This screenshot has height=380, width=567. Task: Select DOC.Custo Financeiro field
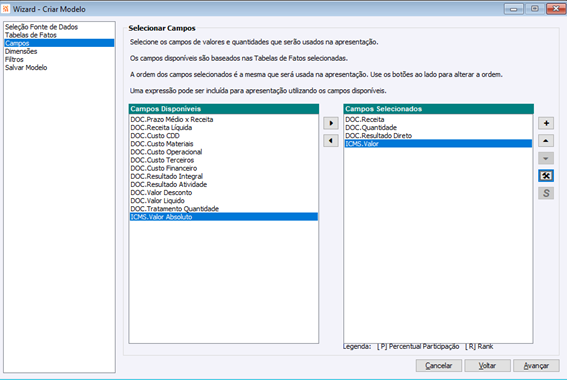click(x=223, y=168)
